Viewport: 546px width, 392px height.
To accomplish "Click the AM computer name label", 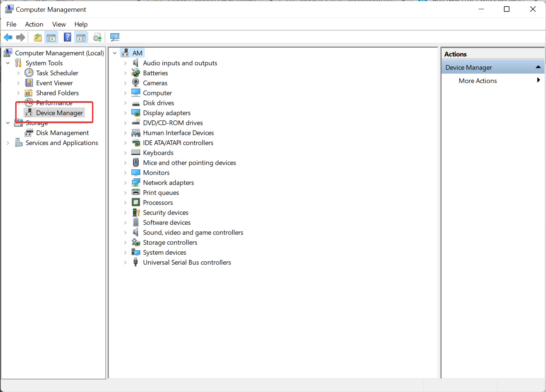I will pos(137,53).
